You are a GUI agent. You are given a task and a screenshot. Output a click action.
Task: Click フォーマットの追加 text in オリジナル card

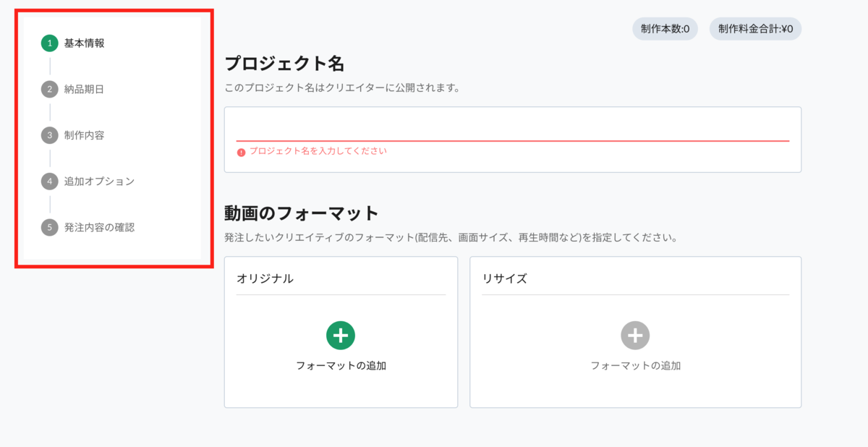click(x=341, y=366)
